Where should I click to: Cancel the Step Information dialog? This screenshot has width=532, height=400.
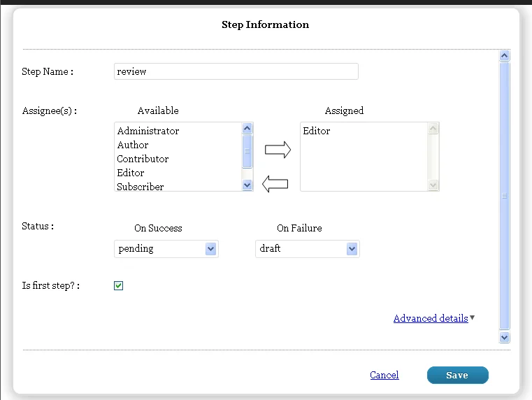(x=384, y=375)
